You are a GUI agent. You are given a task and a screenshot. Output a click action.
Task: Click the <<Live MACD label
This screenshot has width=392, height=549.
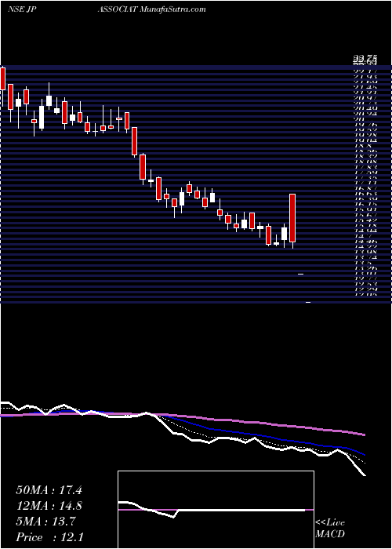[330, 529]
